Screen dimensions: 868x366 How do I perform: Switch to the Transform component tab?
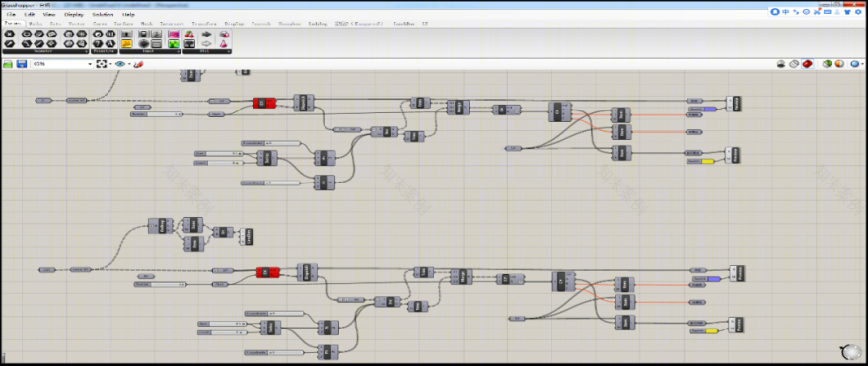tap(205, 24)
